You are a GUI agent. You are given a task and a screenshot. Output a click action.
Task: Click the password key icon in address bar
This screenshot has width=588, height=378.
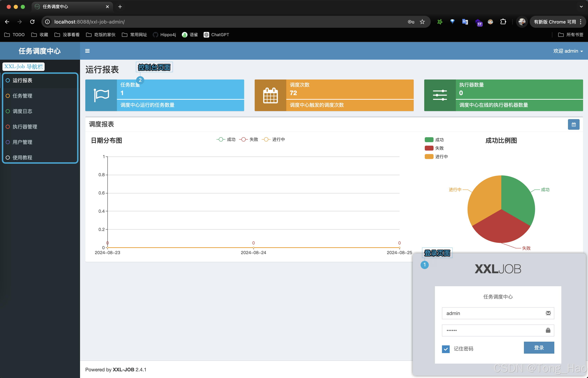coord(411,22)
